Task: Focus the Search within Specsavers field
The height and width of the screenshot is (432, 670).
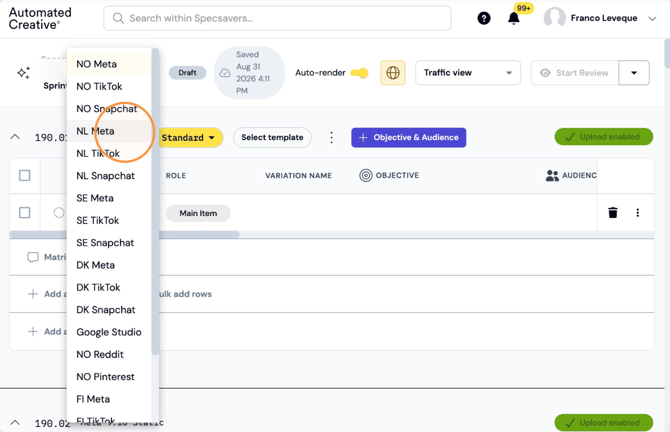Action: point(277,18)
